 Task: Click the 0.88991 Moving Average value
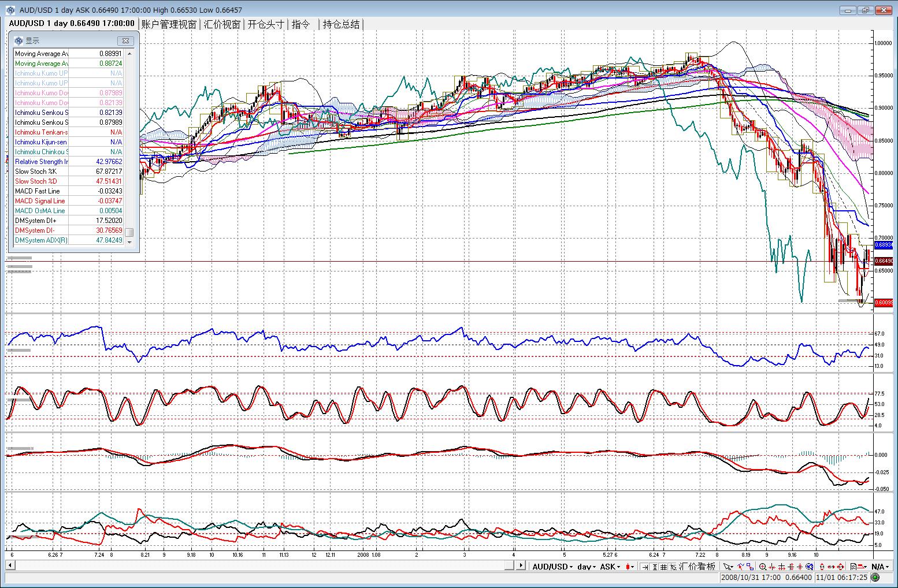110,54
